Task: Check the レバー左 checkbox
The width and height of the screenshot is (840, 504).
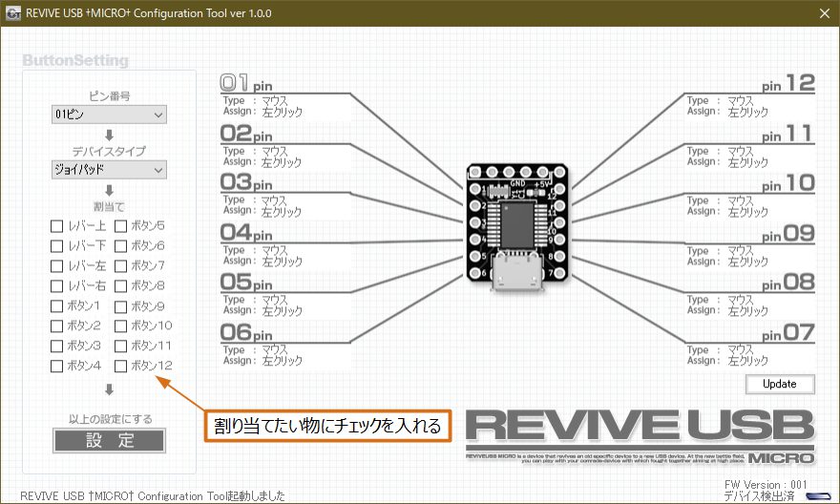Action: pos(56,265)
